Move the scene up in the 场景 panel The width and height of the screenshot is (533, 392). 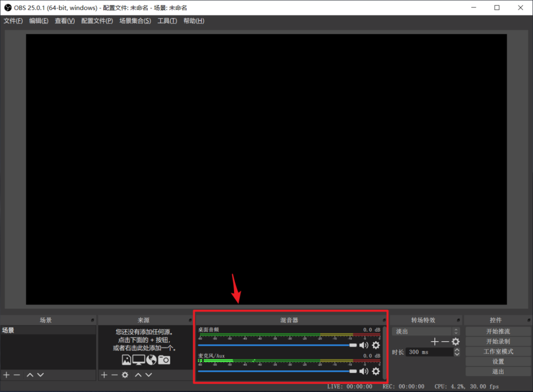(30, 375)
